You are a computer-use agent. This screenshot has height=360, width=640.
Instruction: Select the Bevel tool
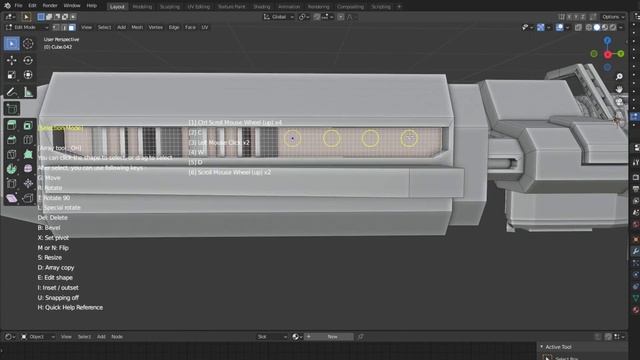coord(11,140)
